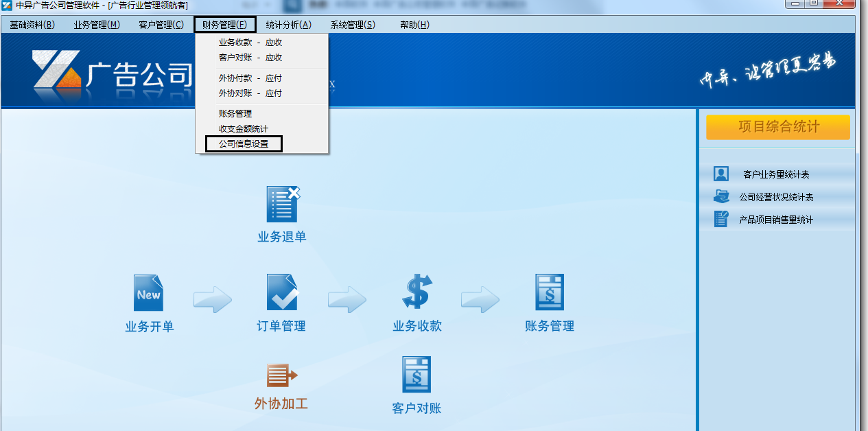Restore the application window
Viewport: 868px width, 431px height.
click(814, 4)
